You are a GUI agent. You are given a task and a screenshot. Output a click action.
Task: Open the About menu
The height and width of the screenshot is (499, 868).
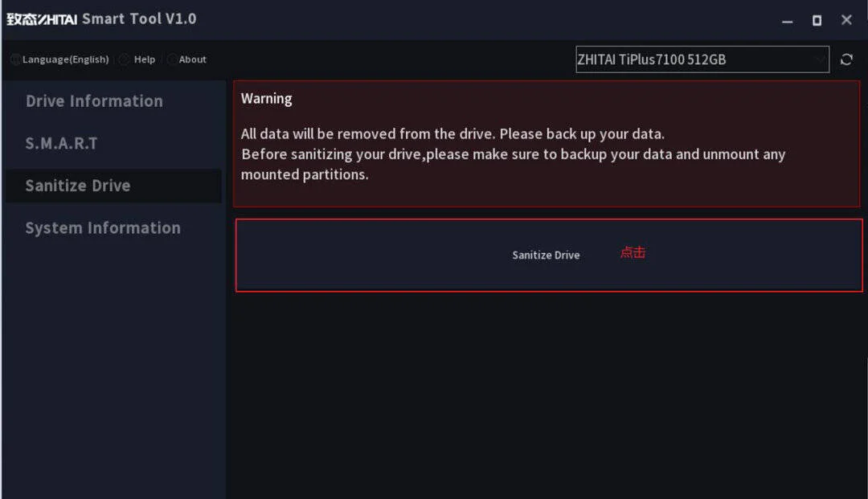[192, 59]
